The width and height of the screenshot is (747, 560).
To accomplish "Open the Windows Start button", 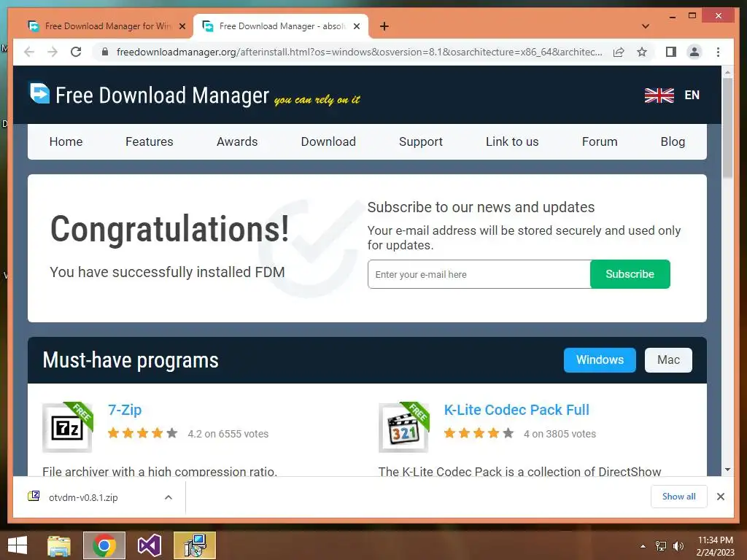I will pyautogui.click(x=18, y=545).
